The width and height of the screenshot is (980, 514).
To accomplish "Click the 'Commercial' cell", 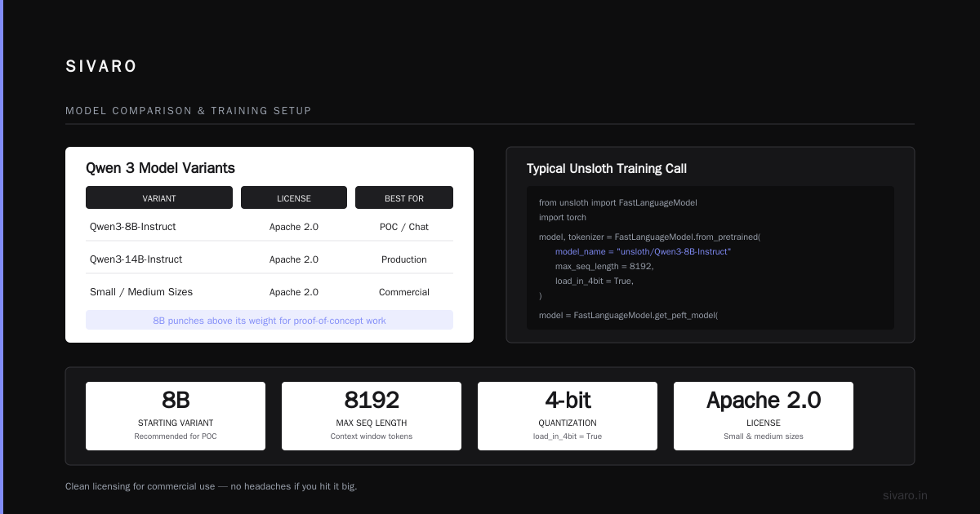I will point(404,292).
